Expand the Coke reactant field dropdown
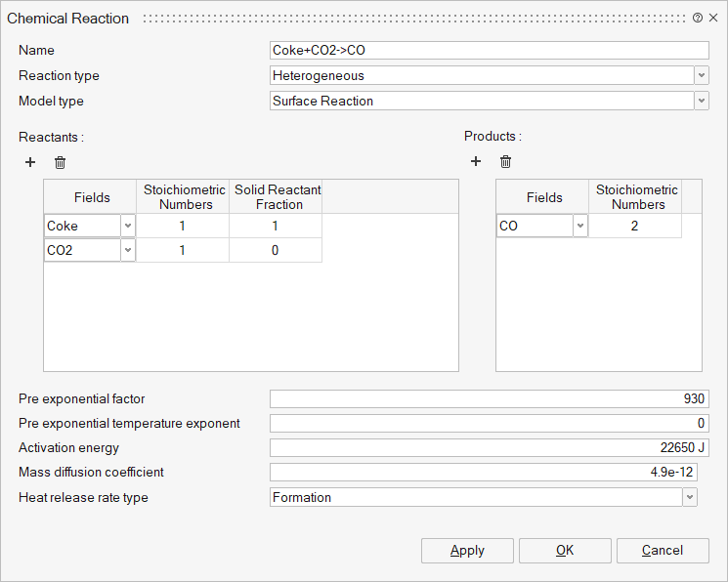This screenshot has width=728, height=582. coord(128,226)
